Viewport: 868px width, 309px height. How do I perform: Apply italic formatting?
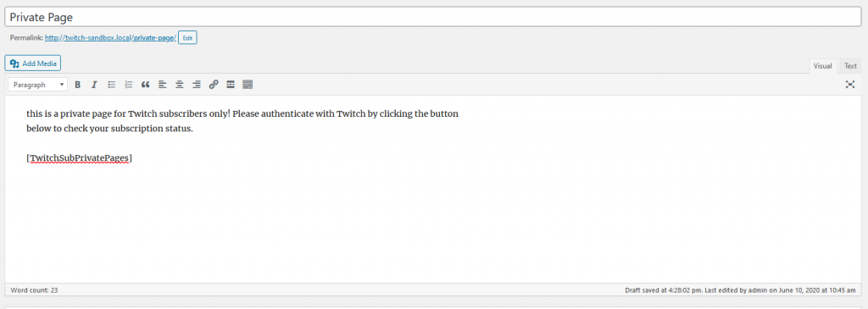[94, 85]
